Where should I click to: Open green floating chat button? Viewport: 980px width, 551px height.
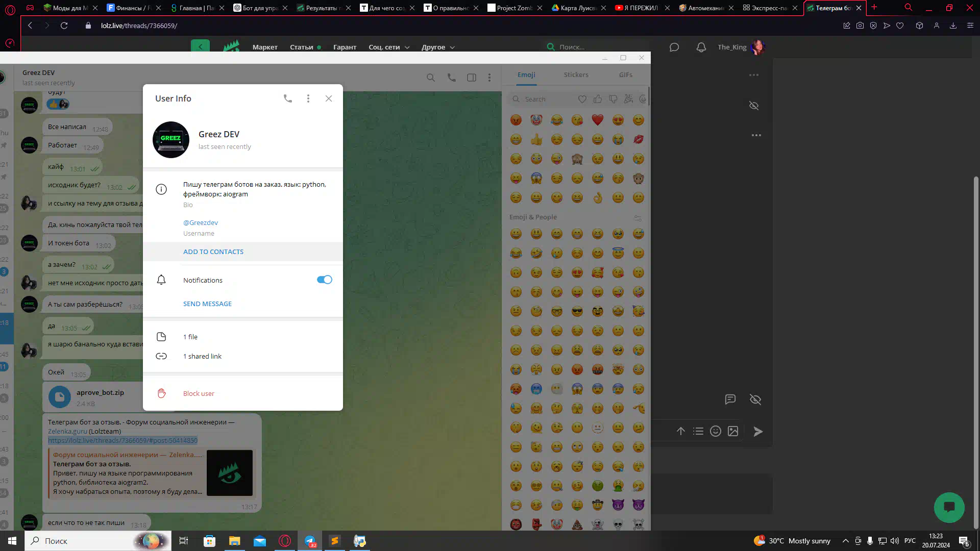coord(949,507)
